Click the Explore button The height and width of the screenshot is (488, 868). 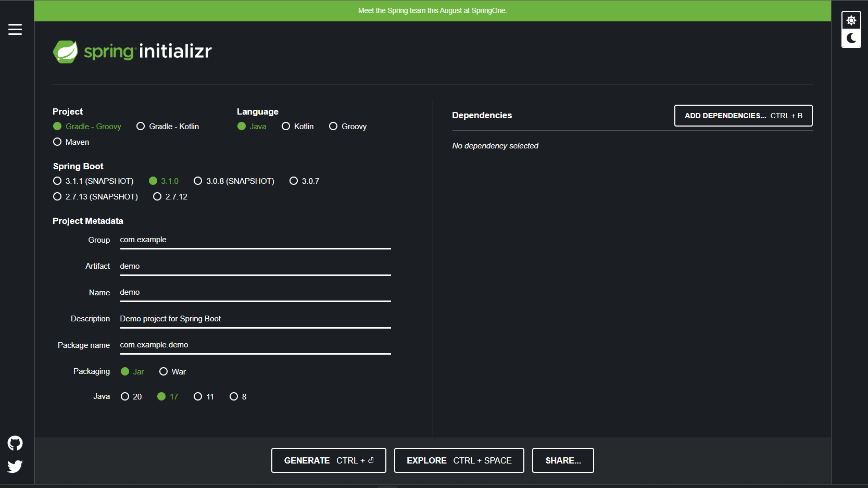[459, 460]
